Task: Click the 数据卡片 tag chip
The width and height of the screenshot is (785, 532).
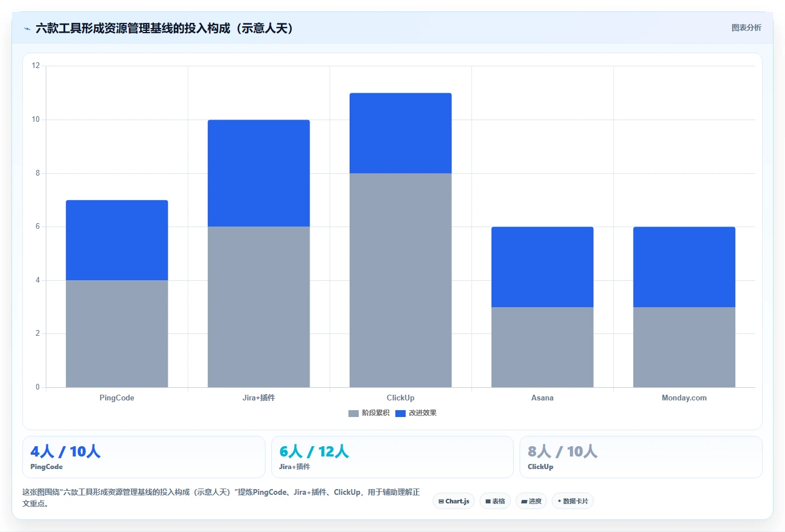Action: 573,501
